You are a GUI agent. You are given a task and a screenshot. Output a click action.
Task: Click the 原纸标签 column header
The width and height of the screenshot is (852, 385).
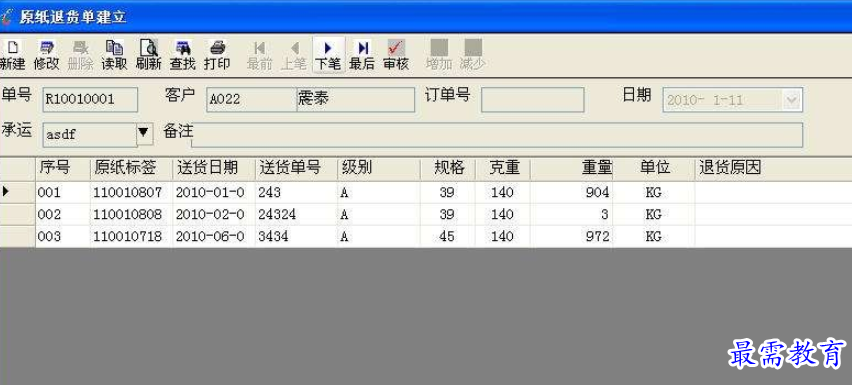(x=132, y=168)
